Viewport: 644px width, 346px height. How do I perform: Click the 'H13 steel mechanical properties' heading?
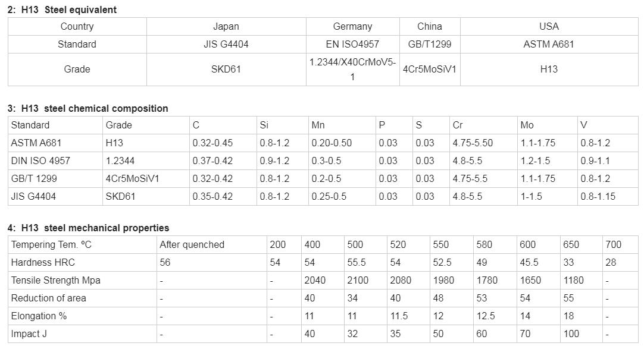click(x=88, y=228)
